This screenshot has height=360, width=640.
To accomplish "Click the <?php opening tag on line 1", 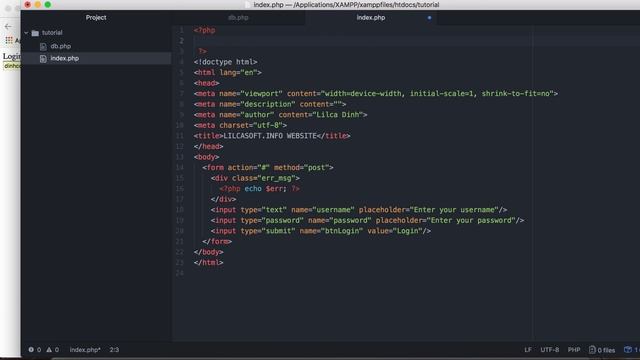I will point(204,30).
